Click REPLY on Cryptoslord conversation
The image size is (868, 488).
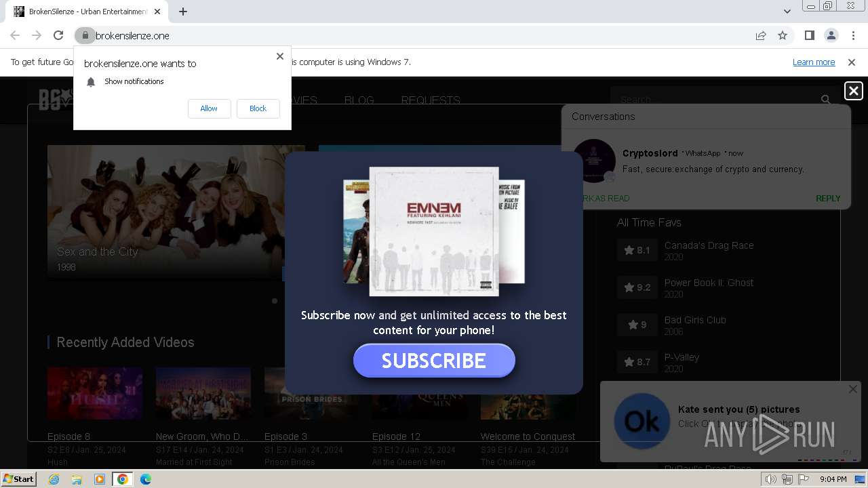tap(828, 199)
